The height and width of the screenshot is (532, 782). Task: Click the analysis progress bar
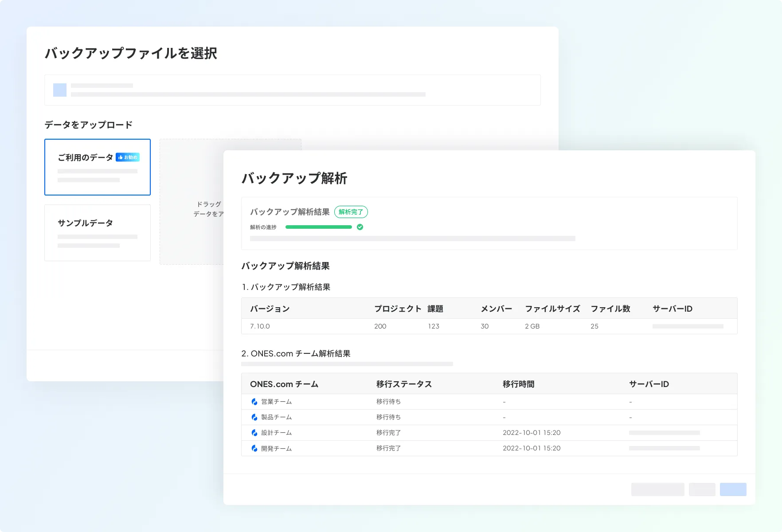click(x=318, y=227)
